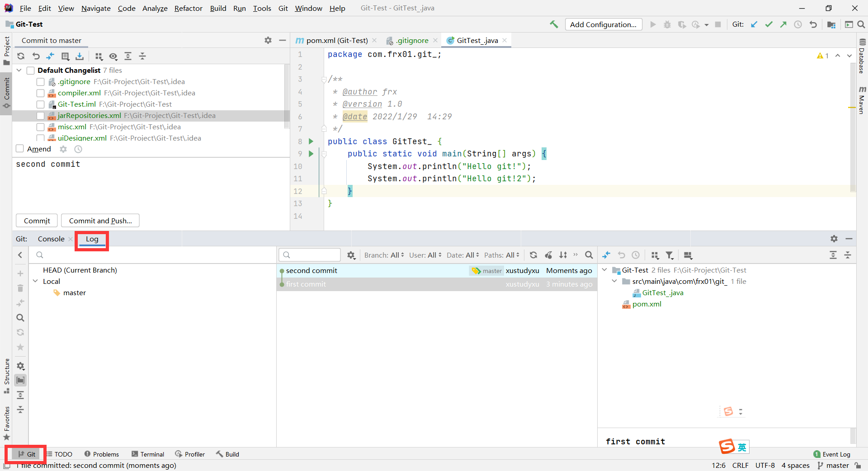The height and width of the screenshot is (471, 868).
Task: Open the Refactor menu
Action: tap(188, 8)
